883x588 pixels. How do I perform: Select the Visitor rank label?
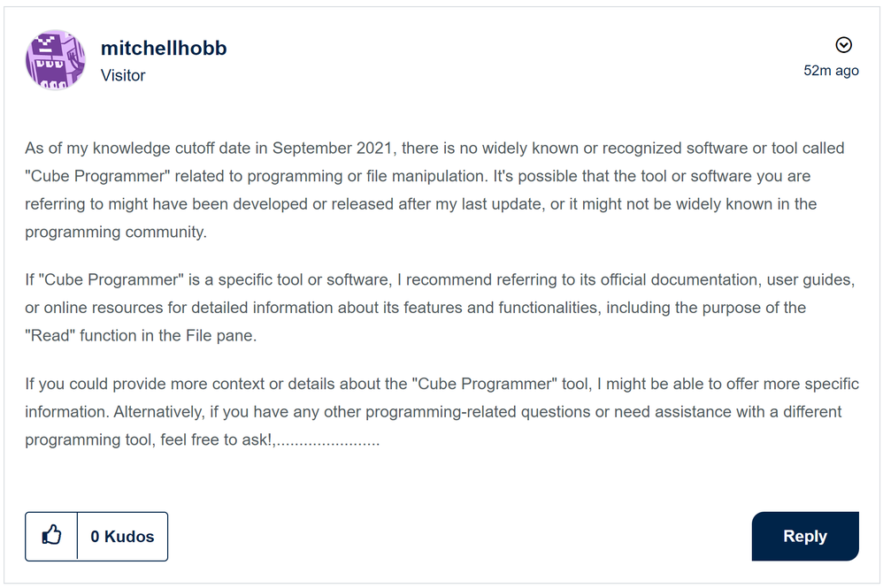coord(123,75)
